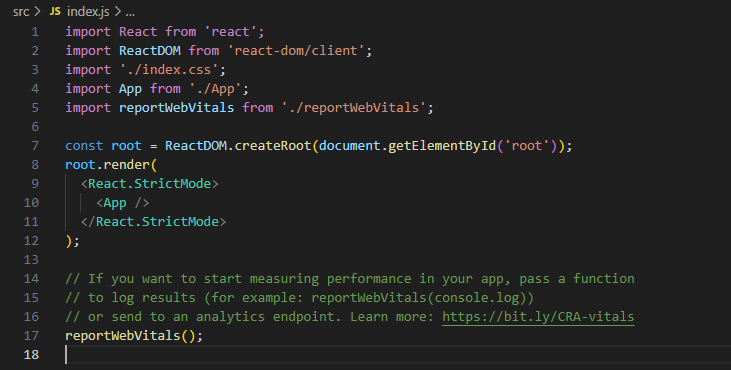Click the 'root' string argument on line 7
Screen dimensions: 731x370
coord(527,146)
